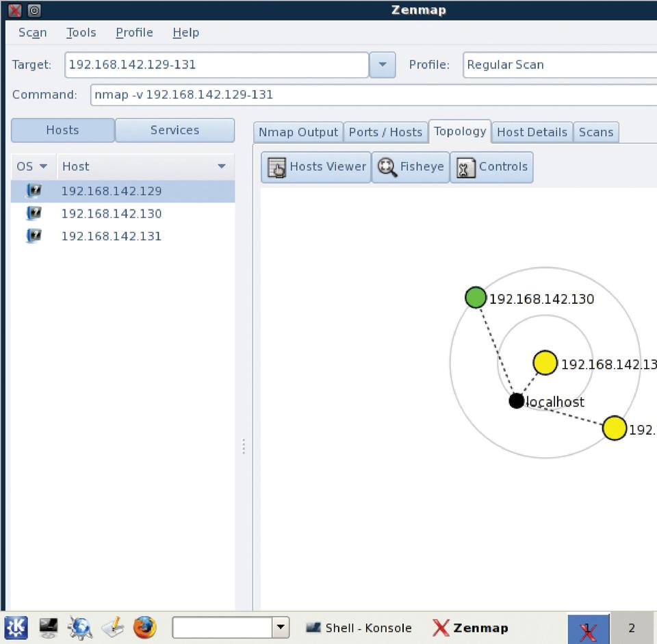
Task: Open the taskbar combo box dropdown arrow
Action: click(x=281, y=627)
